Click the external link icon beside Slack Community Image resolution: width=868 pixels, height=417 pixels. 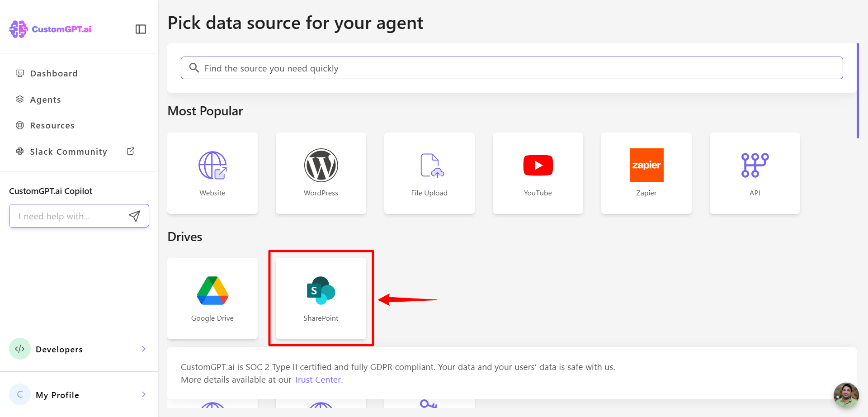[131, 151]
